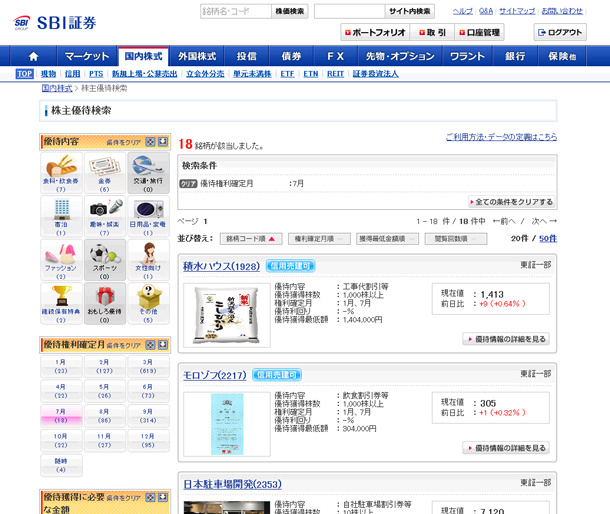Select the hobby and entertainment camera icon
This screenshot has height=514, width=610.
tap(104, 216)
